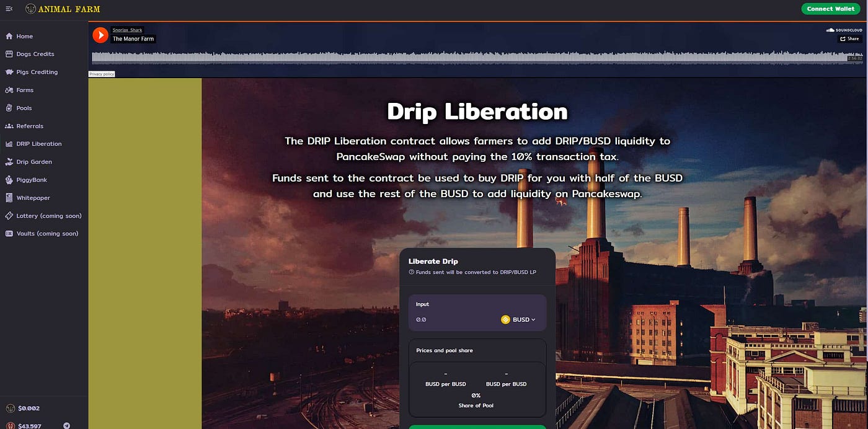The width and height of the screenshot is (868, 429).
Task: Play The Manor Farm track
Action: (100, 35)
